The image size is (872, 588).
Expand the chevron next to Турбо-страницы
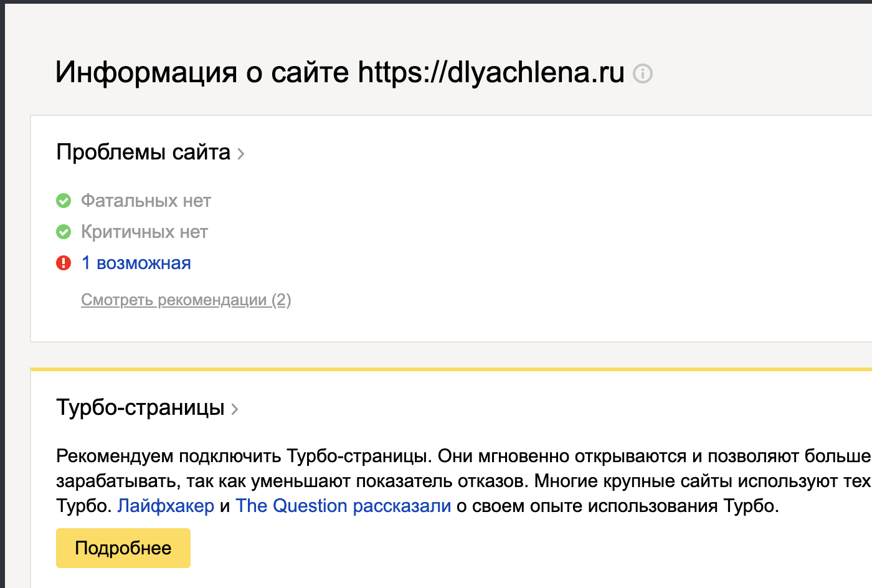click(x=235, y=409)
